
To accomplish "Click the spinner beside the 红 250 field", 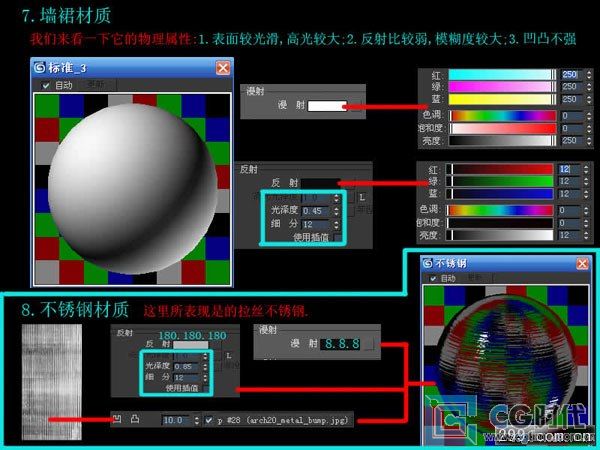I will tap(589, 75).
